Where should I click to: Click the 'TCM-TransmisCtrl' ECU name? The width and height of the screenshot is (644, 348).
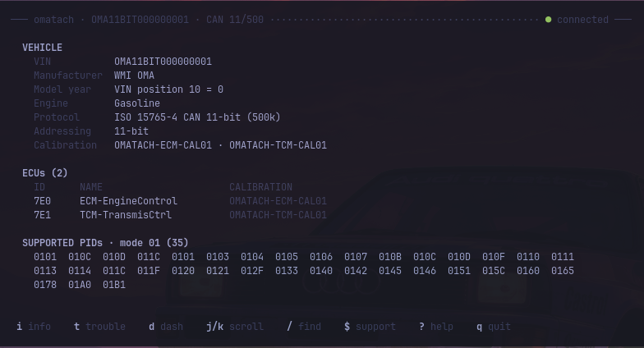pos(126,215)
